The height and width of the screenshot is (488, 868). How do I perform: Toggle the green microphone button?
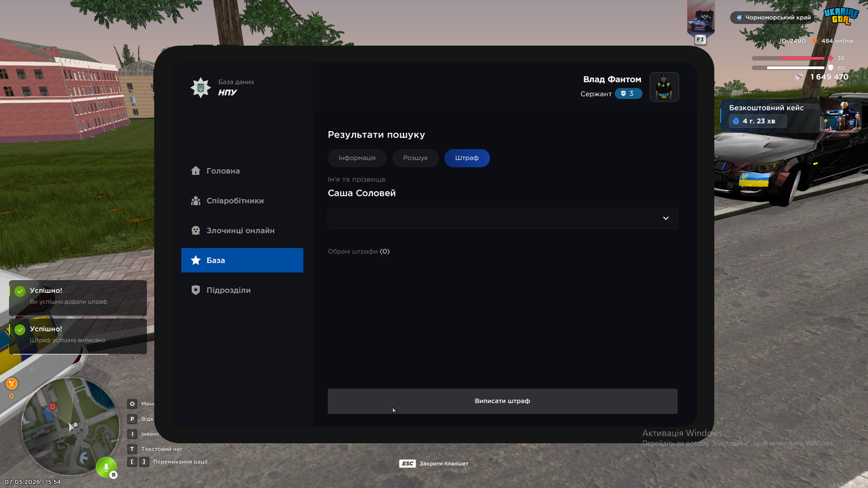[x=105, y=467]
